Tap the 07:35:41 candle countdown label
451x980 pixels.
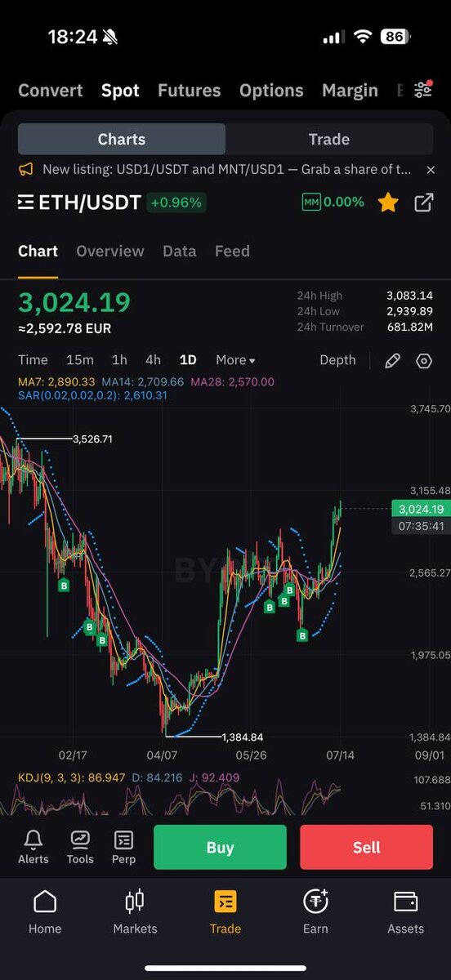[x=421, y=527]
